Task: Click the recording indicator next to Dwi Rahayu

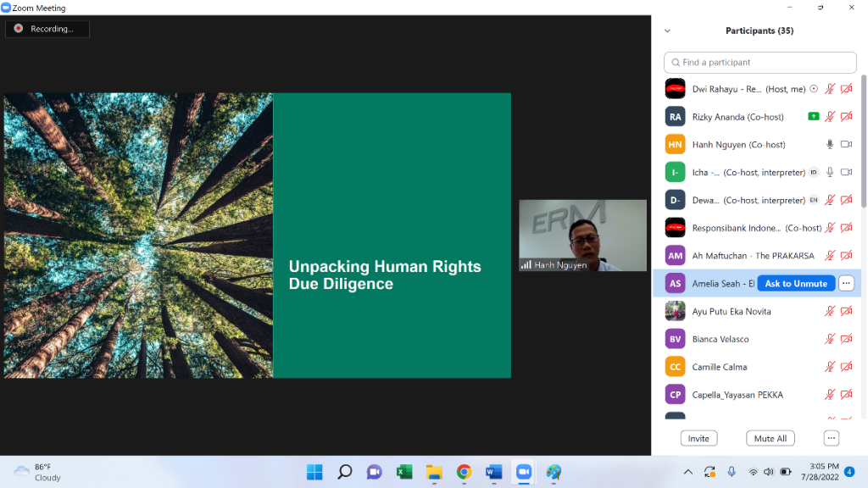Action: [x=813, y=88]
